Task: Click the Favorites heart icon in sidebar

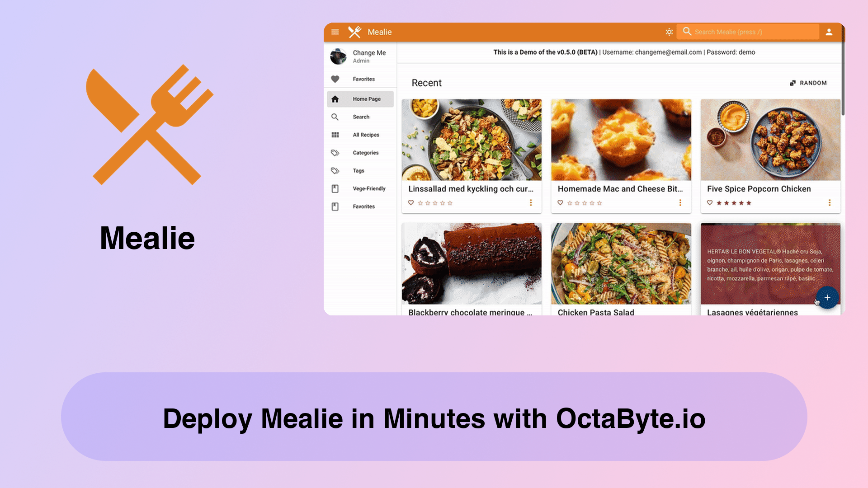Action: [x=335, y=78]
